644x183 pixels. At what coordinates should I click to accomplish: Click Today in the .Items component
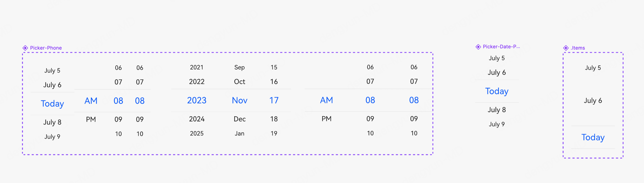(x=593, y=137)
